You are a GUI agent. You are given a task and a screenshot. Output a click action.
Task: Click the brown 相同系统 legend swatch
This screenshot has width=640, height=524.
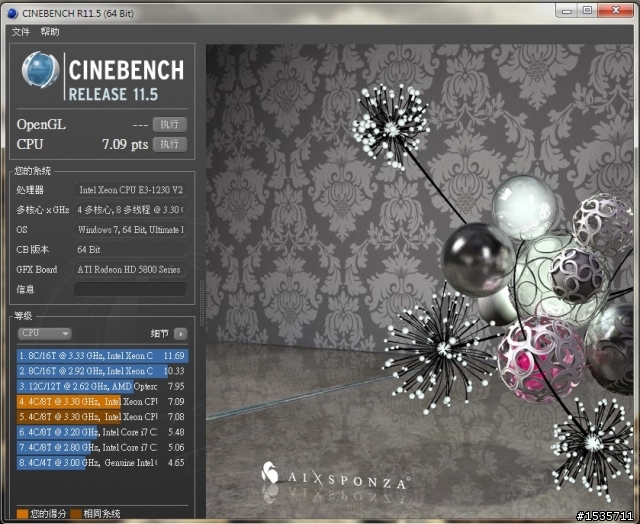76,514
